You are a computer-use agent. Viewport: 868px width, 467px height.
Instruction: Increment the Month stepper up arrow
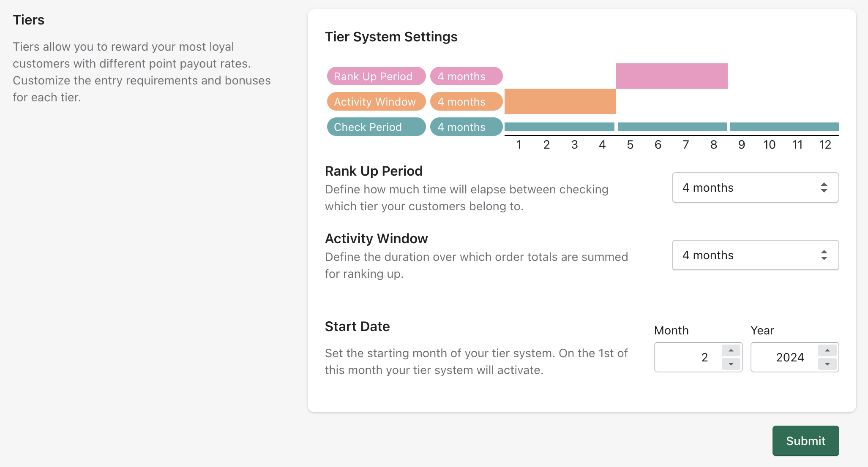tap(731, 350)
